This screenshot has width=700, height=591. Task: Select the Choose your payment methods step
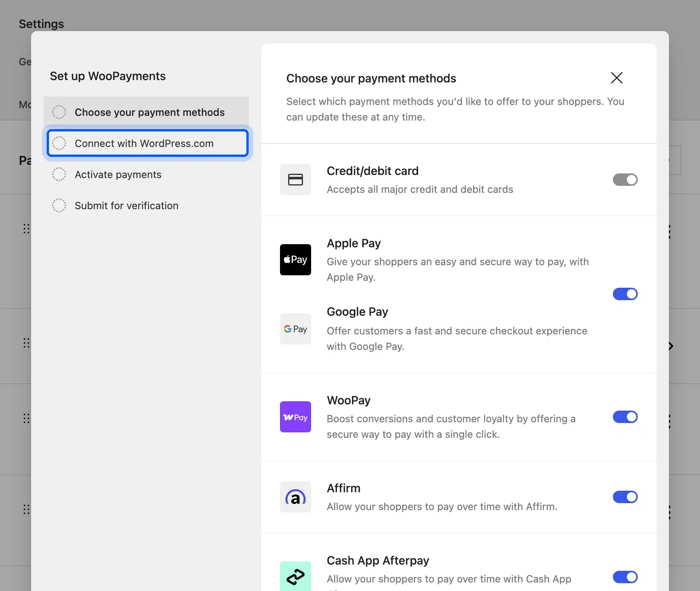(x=146, y=112)
